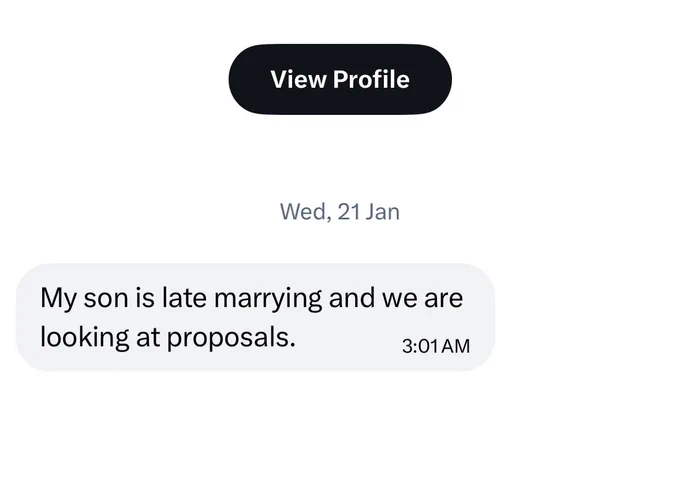The image size is (680, 489).
Task: Click the word "at" in the chat bubble
Action: pyautogui.click(x=148, y=338)
